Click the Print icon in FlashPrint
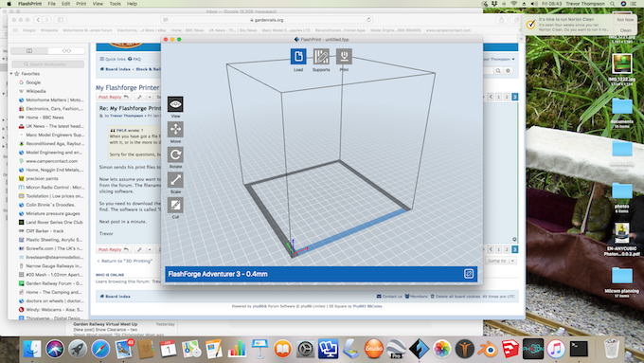This screenshot has width=644, height=363. tap(344, 57)
